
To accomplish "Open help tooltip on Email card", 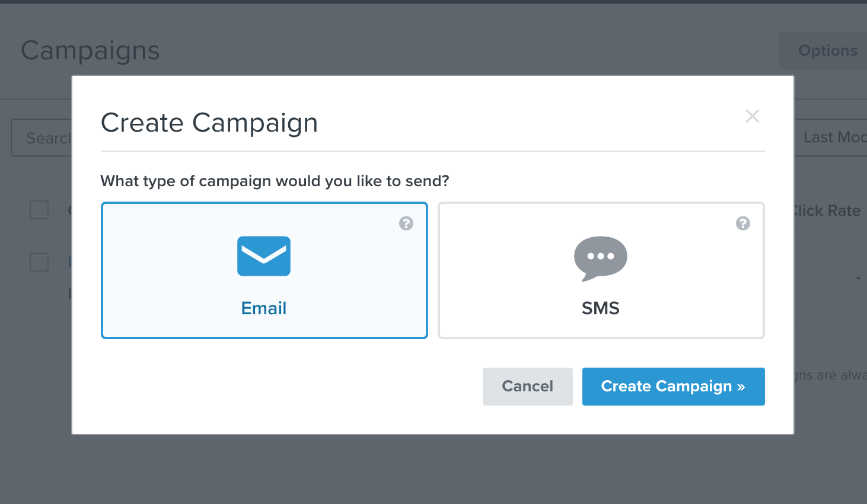I will [x=406, y=224].
